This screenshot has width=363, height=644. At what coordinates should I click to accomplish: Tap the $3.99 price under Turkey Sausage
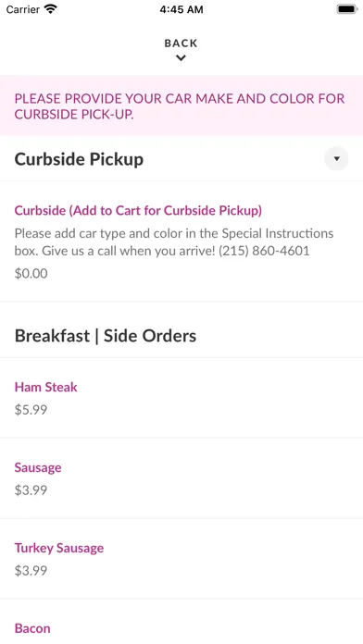pos(31,571)
